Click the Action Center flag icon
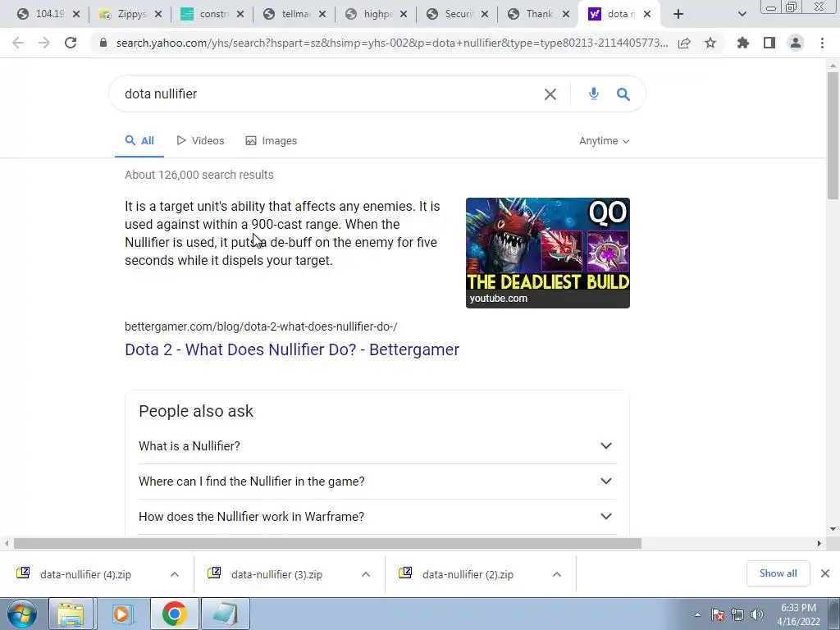The height and width of the screenshot is (630, 840). (x=718, y=614)
